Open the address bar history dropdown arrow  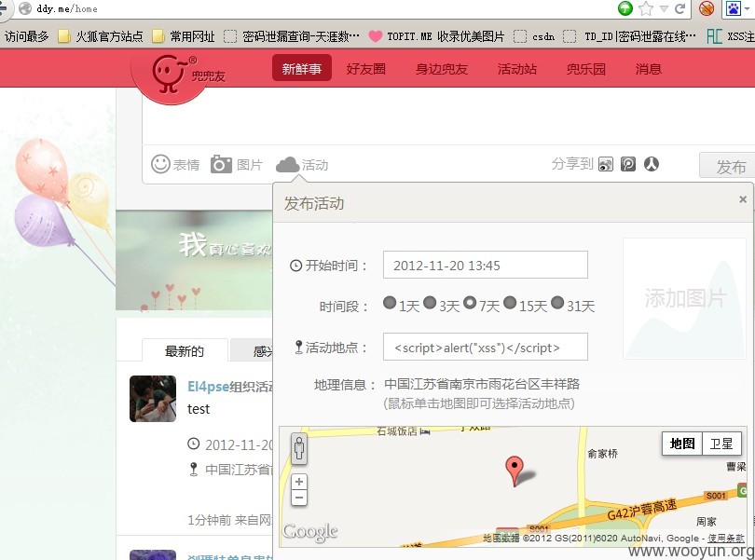coord(664,8)
